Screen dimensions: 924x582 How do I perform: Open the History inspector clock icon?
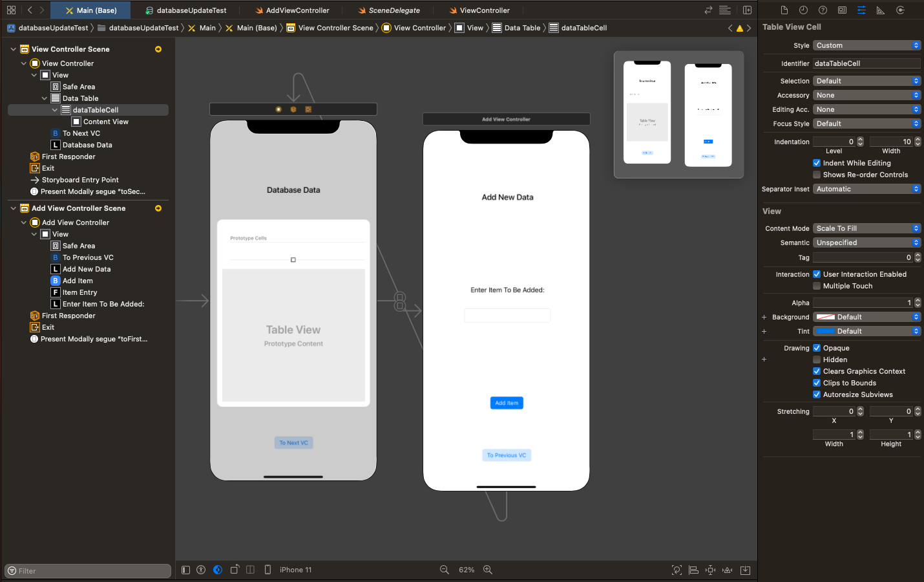803,10
